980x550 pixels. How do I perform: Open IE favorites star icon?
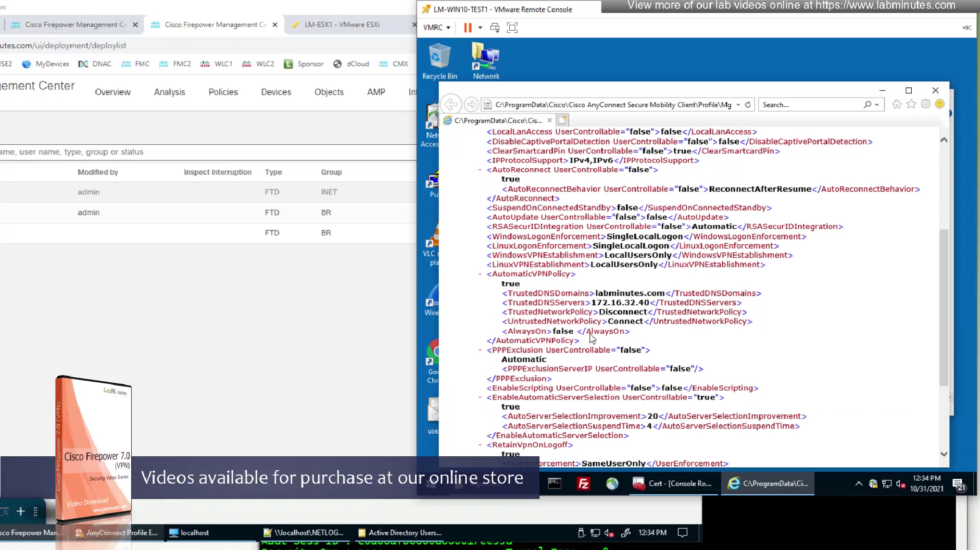pyautogui.click(x=911, y=104)
